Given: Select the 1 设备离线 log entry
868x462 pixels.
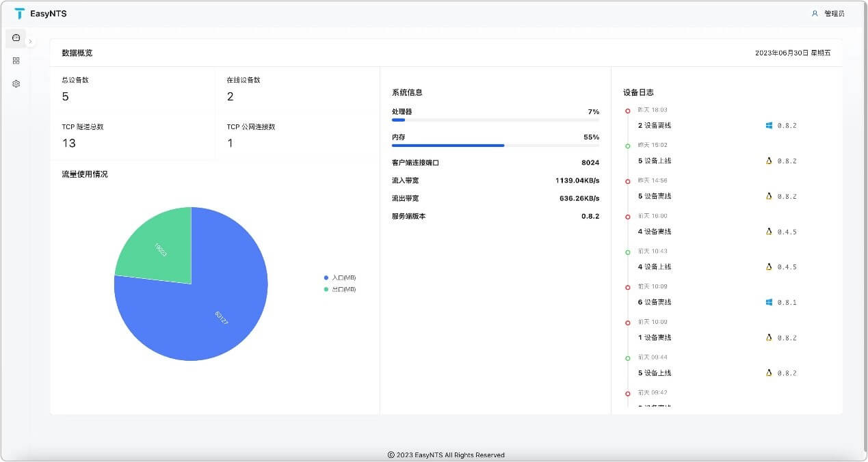Looking at the screenshot, I should [655, 338].
